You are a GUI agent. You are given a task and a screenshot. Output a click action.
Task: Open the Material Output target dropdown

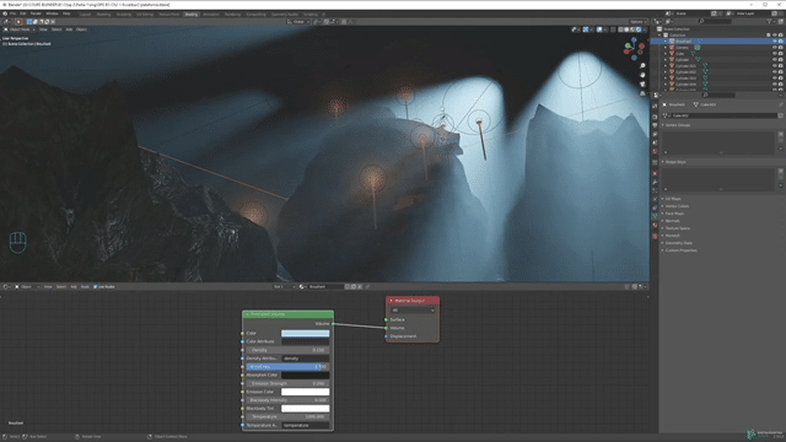412,310
